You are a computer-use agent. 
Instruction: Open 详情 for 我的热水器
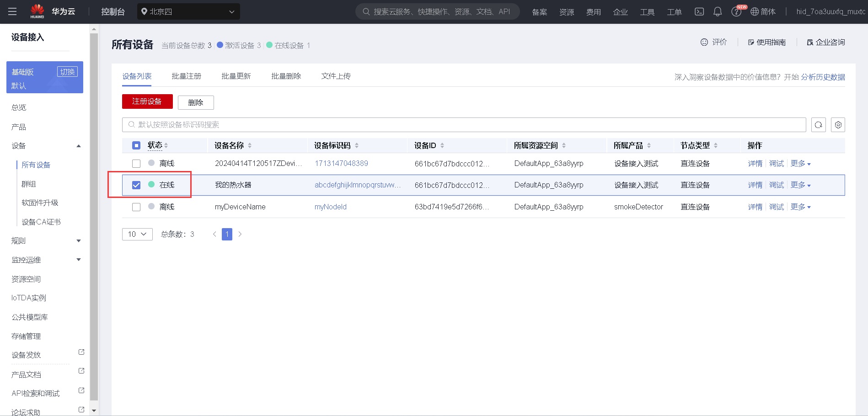click(x=755, y=185)
